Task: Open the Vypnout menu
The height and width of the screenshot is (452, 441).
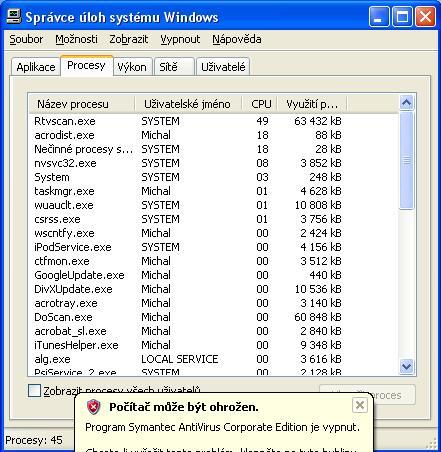Action: [180, 39]
